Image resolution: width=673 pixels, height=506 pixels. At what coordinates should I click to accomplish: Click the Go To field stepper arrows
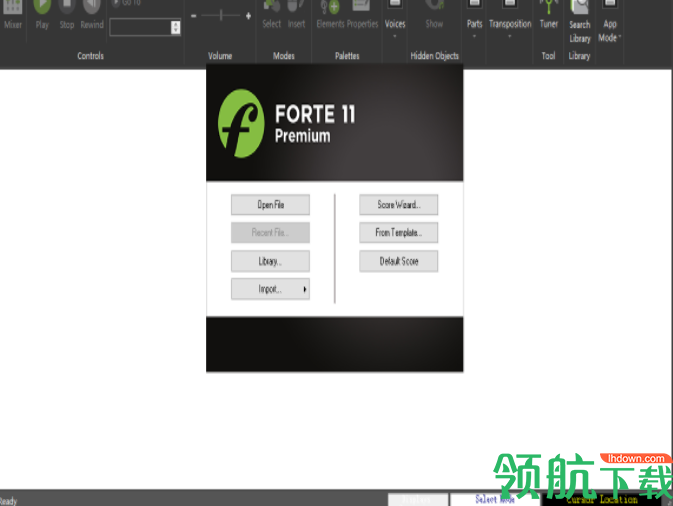click(176, 27)
